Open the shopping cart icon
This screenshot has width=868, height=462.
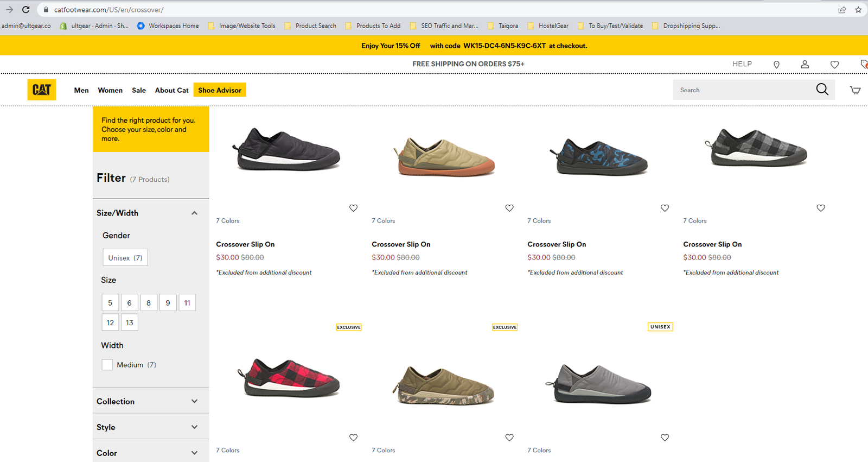(855, 90)
